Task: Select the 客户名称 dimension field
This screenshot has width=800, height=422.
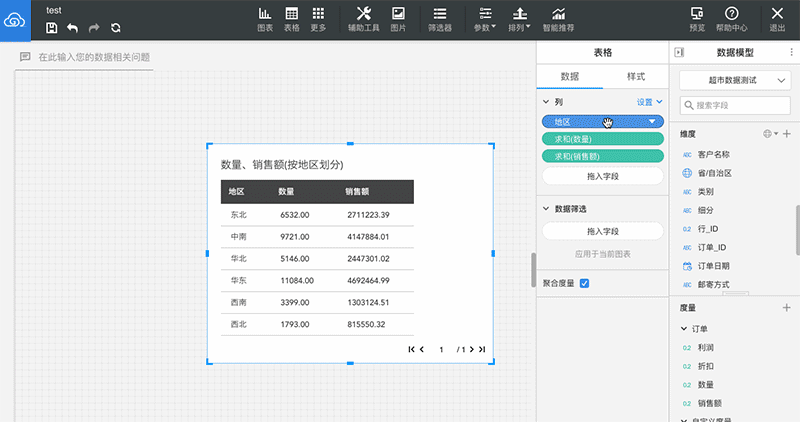Action: 713,154
